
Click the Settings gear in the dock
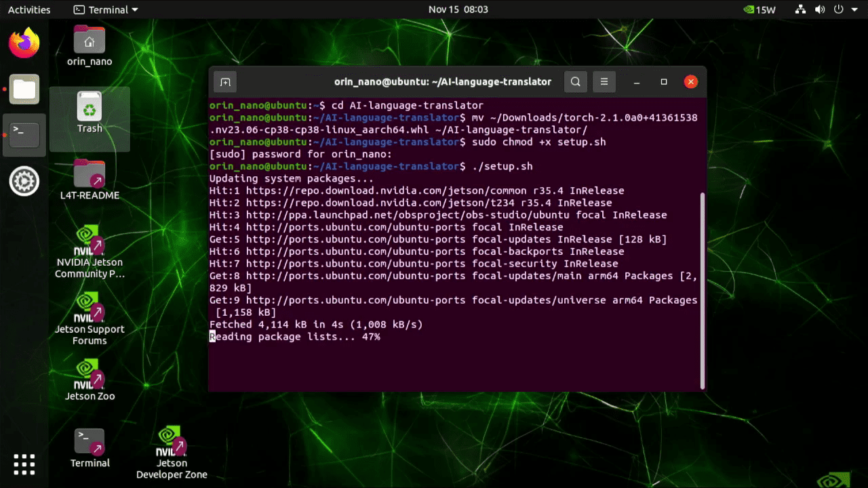[x=24, y=181]
